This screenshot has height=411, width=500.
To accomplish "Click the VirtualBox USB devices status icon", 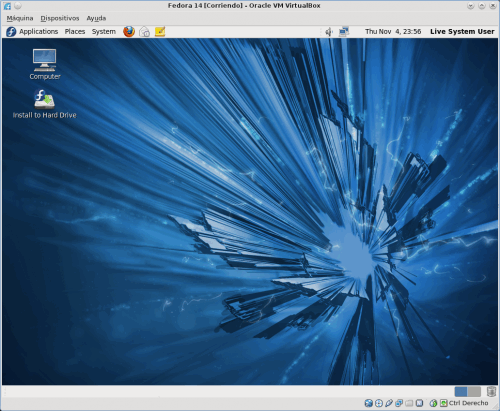I will (x=389, y=403).
